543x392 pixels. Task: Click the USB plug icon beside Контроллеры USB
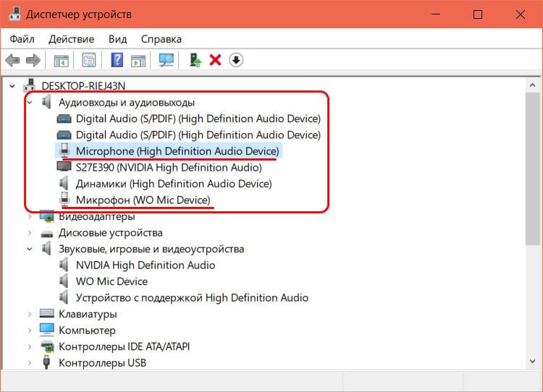[x=46, y=362]
